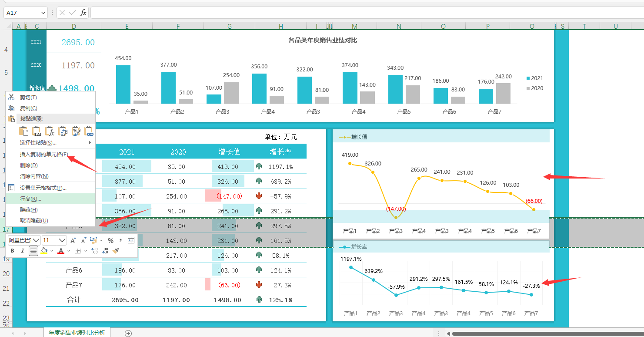This screenshot has height=337, width=644.
Task: Open the Name Box dropdown showing A17
Action: (43, 13)
